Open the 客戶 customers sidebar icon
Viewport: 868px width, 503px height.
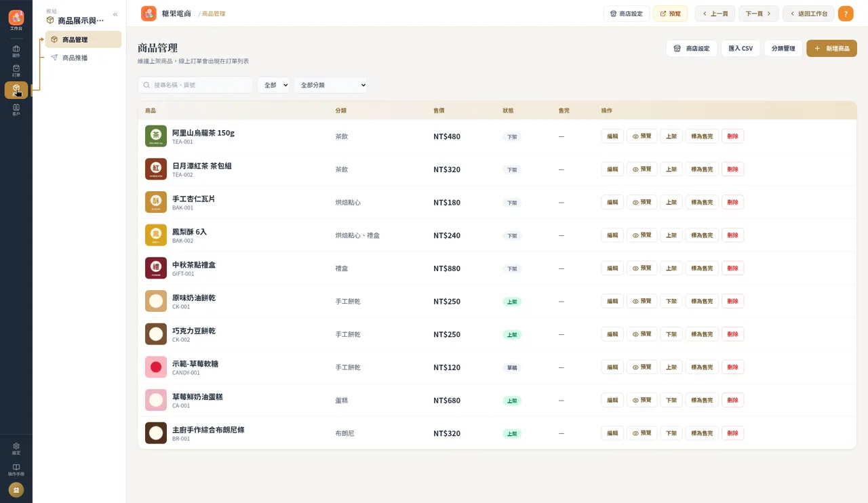(16, 110)
